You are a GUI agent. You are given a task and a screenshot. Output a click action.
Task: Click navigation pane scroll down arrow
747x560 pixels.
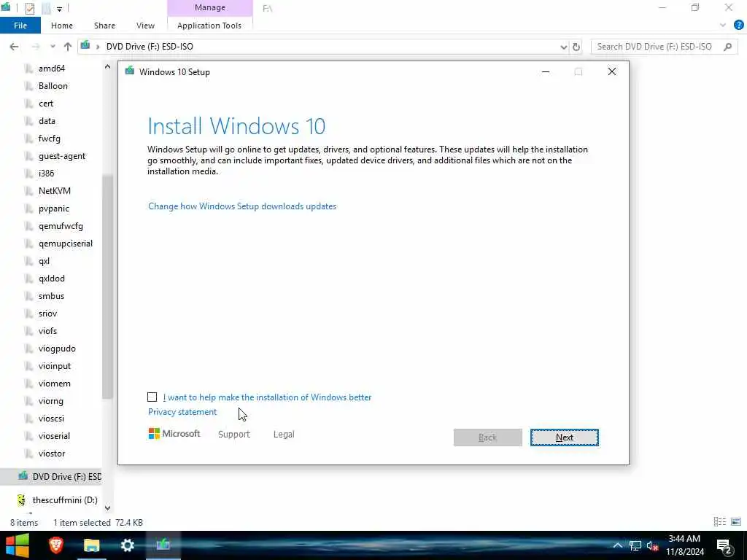coord(107,507)
